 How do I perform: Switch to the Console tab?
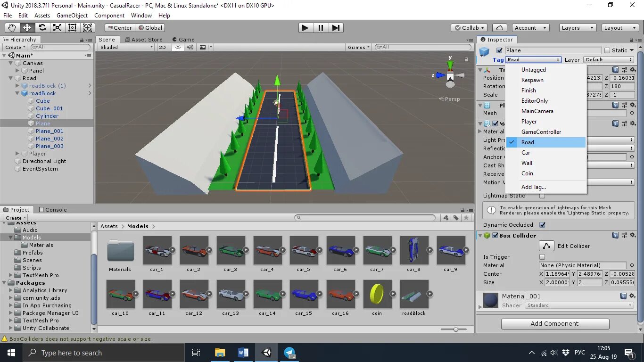tap(52, 210)
